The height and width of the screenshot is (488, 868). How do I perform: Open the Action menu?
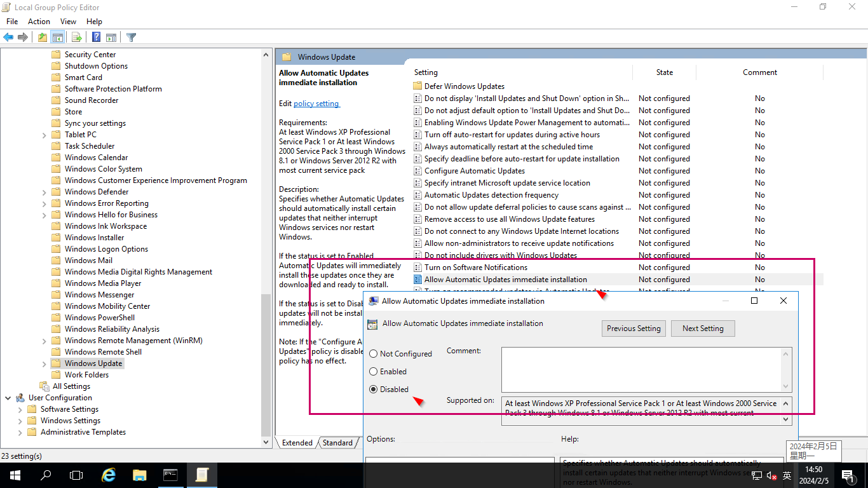point(39,22)
